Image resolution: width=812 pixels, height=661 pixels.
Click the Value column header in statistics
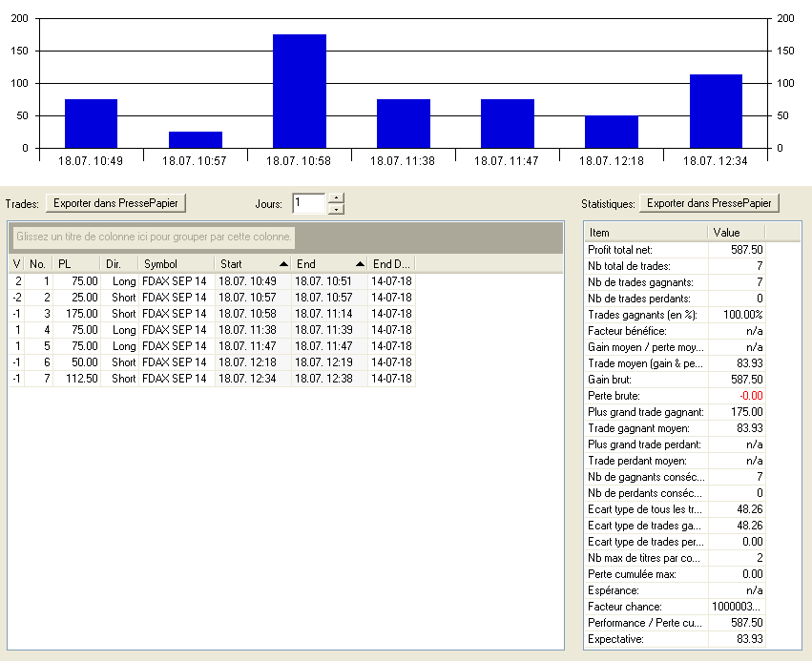[x=736, y=232]
